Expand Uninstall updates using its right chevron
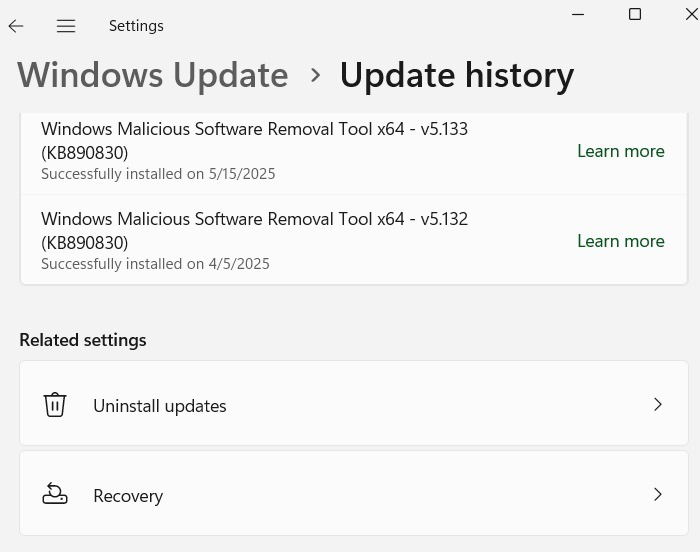 [658, 404]
